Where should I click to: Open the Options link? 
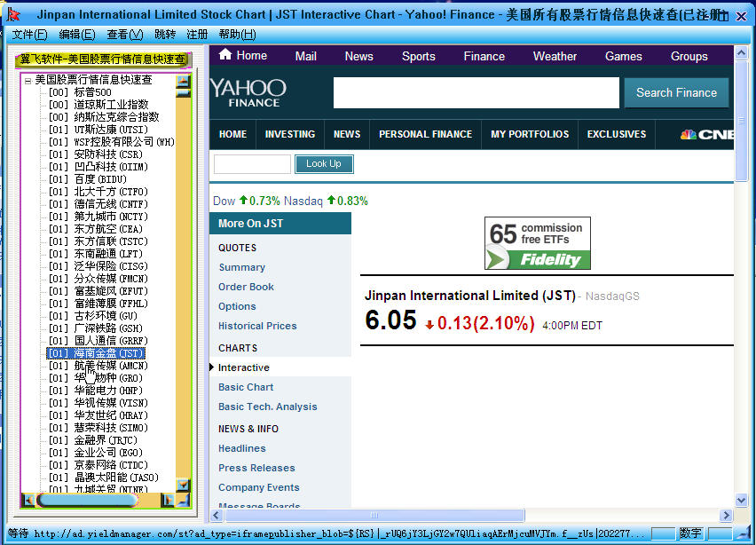tap(237, 306)
